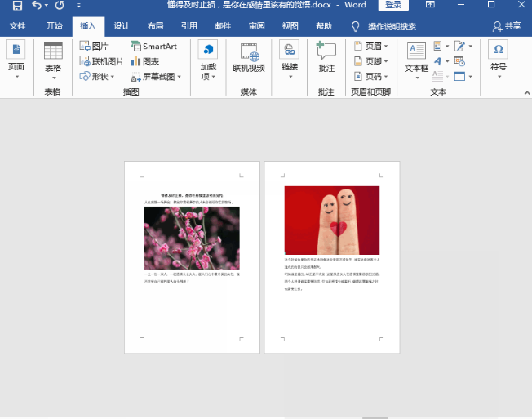Redo the last action
Screen dimensions: 532x419
[x=60, y=6]
